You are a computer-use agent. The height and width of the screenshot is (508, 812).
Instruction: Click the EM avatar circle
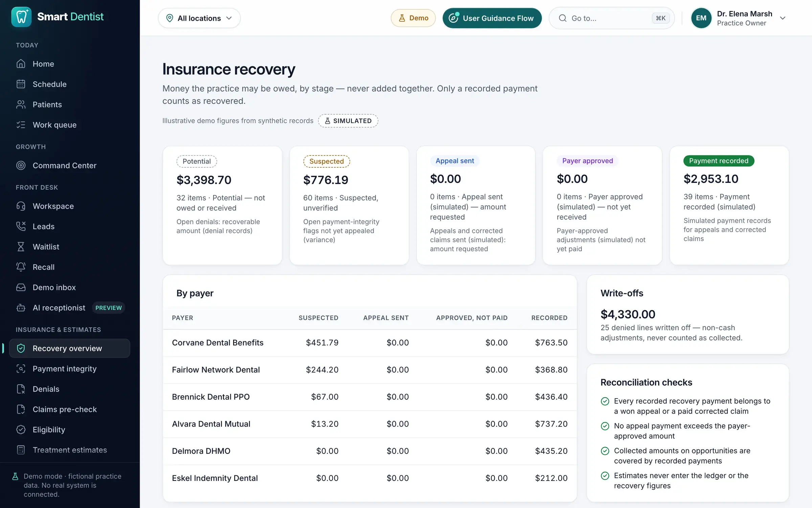[x=701, y=18]
